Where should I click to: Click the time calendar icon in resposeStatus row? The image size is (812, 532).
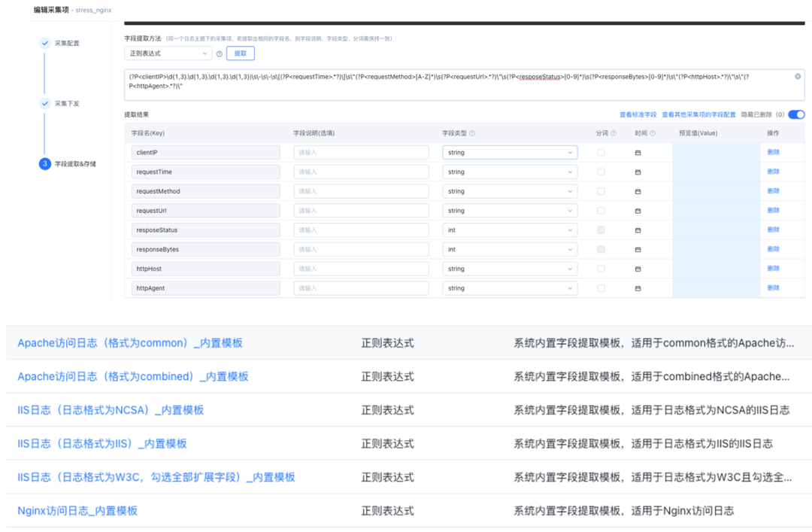[638, 230]
